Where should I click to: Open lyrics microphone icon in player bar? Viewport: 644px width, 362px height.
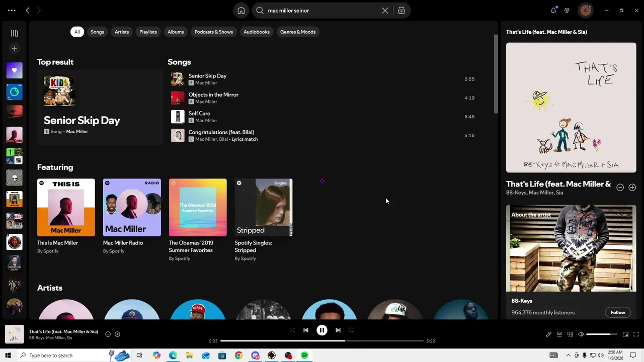(x=549, y=334)
